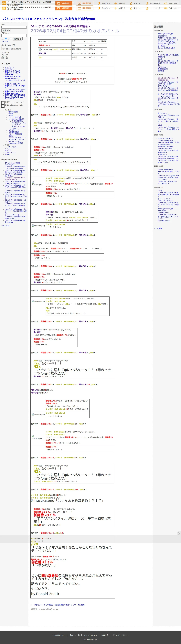The image size is (181, 644).
Task: Open 超てんちゃん in update history
Action: (x=162, y=113)
